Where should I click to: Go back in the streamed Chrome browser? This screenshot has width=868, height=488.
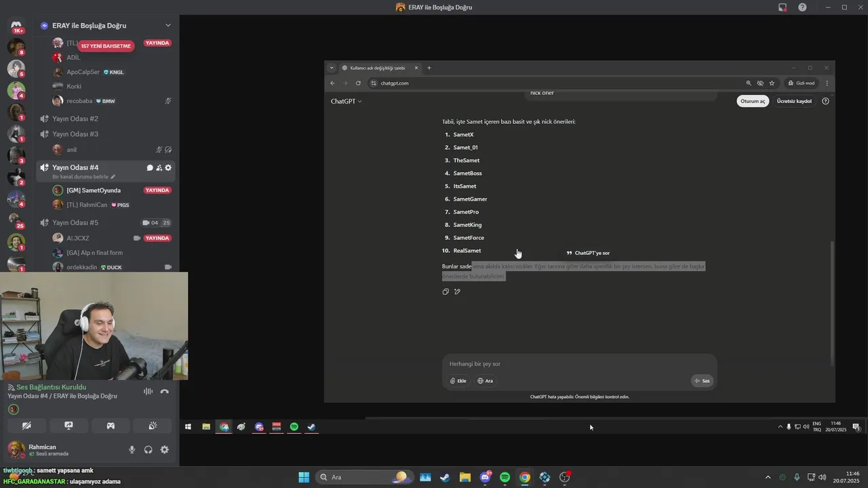coord(332,83)
